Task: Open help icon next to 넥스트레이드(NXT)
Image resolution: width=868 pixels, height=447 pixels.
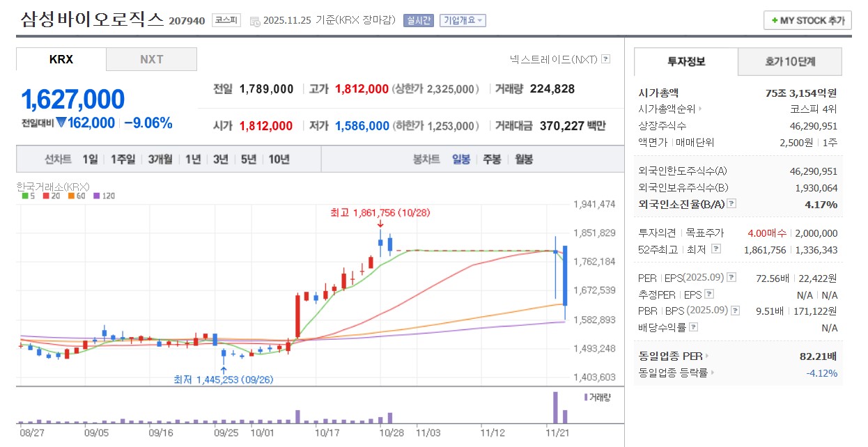Action: click(x=605, y=59)
